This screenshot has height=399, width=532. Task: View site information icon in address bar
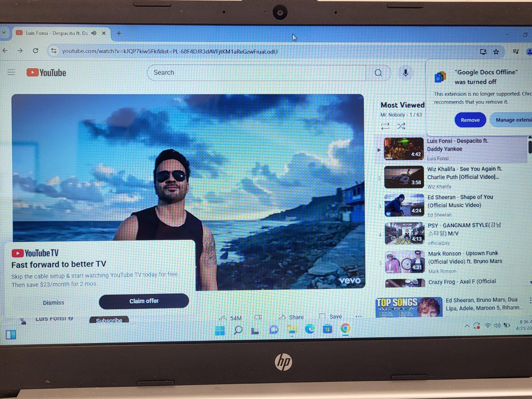click(x=54, y=51)
